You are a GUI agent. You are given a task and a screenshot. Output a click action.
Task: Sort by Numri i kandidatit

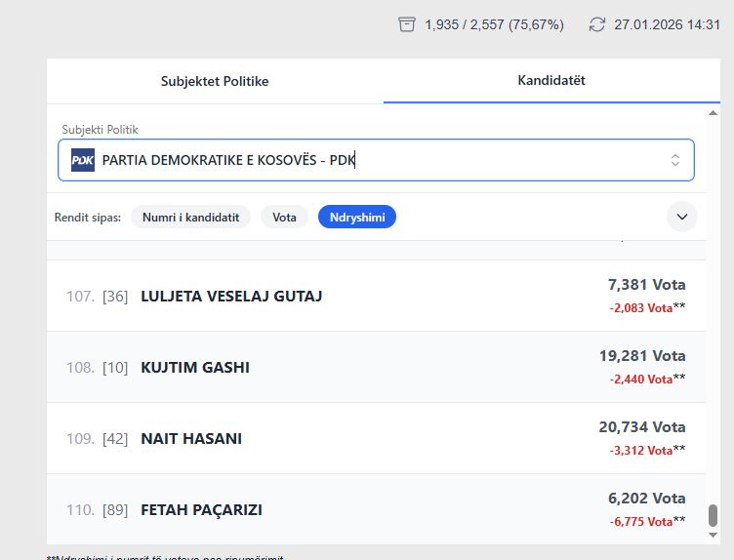point(190,217)
